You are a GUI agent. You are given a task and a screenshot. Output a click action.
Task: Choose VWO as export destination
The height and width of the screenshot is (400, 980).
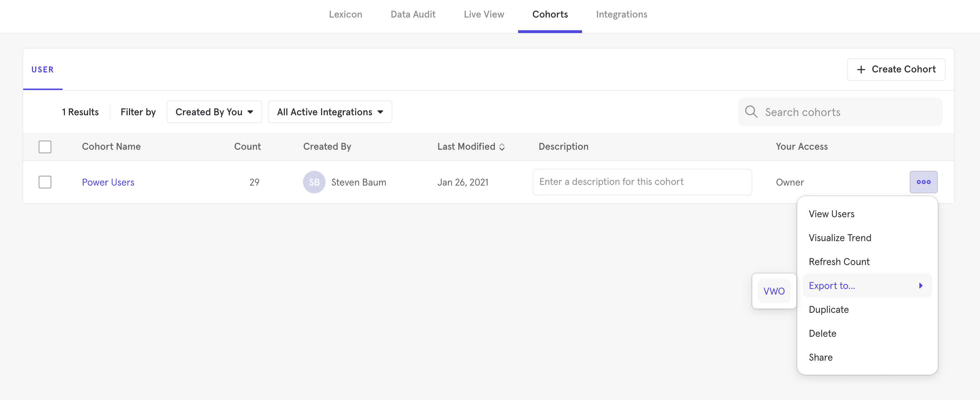tap(774, 291)
